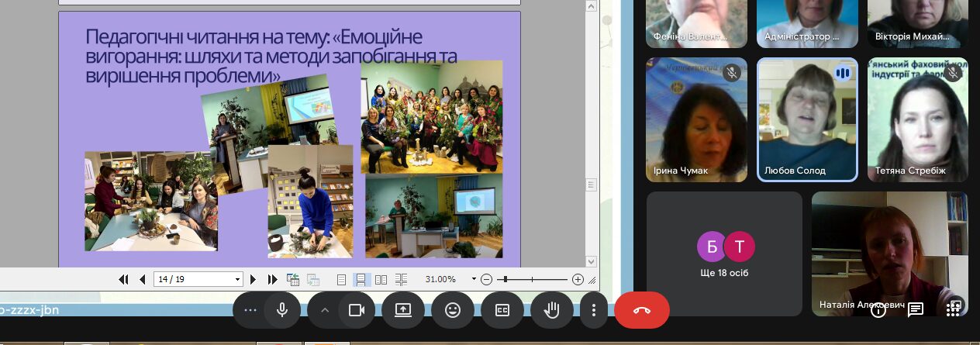Open the 'Ще 18 осіб' participants tile
The image size is (980, 345).
(x=724, y=254)
